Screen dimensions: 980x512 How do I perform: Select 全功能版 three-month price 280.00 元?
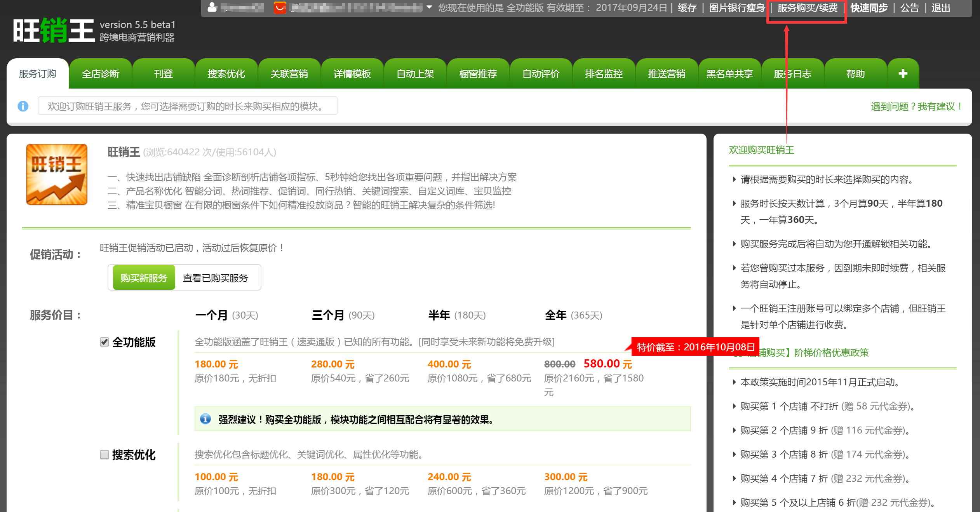pyautogui.click(x=333, y=364)
